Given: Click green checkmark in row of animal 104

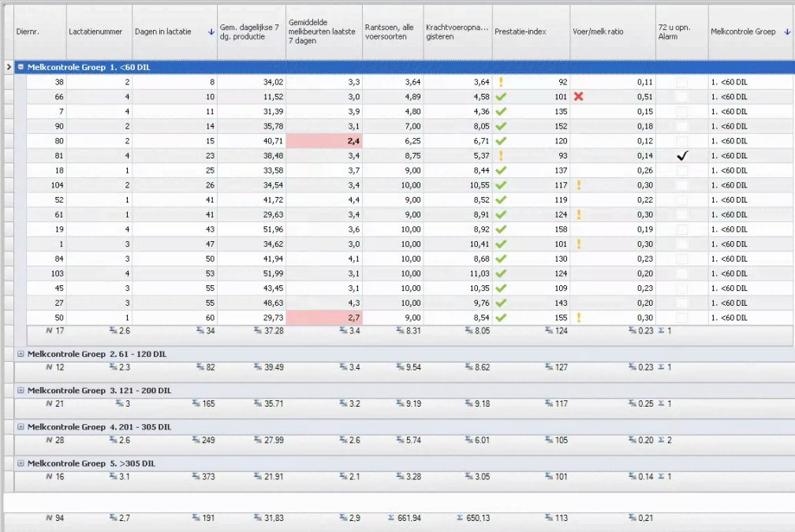Looking at the screenshot, I should point(501,185).
